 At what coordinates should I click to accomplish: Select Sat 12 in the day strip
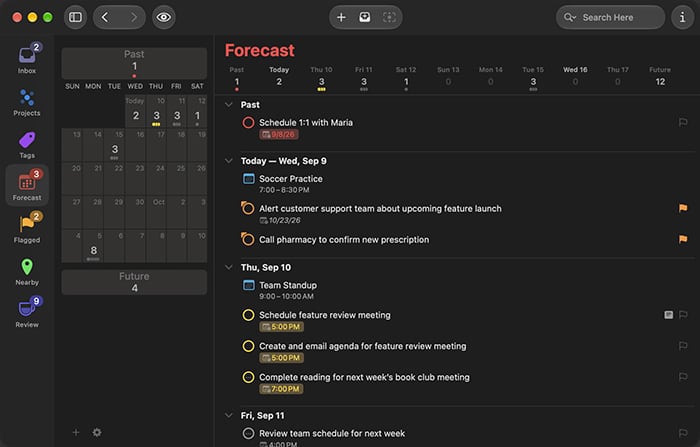[x=406, y=78]
